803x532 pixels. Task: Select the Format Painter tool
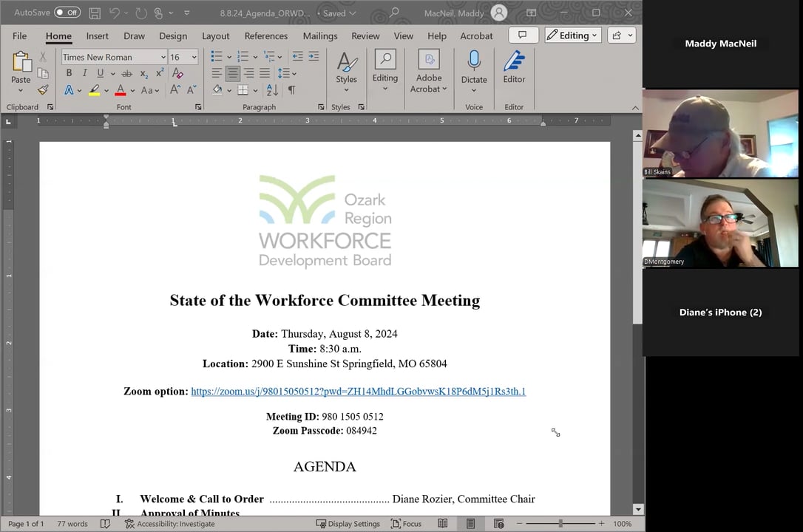coord(43,89)
